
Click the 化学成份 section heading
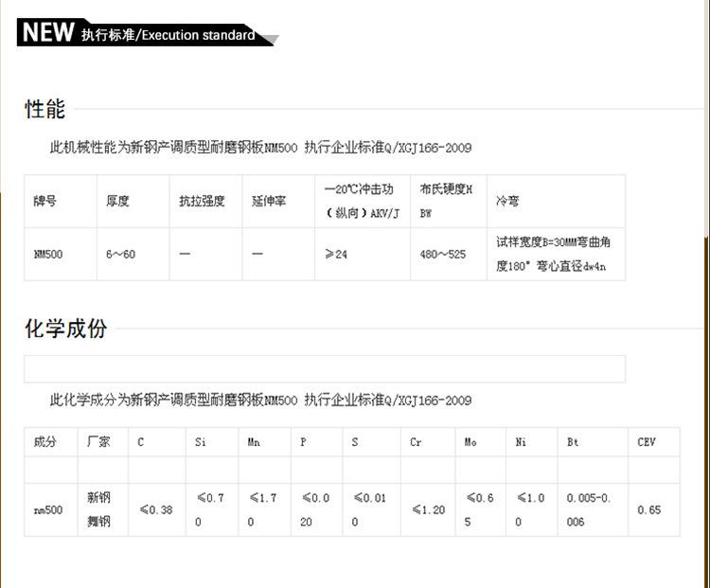tap(65, 329)
